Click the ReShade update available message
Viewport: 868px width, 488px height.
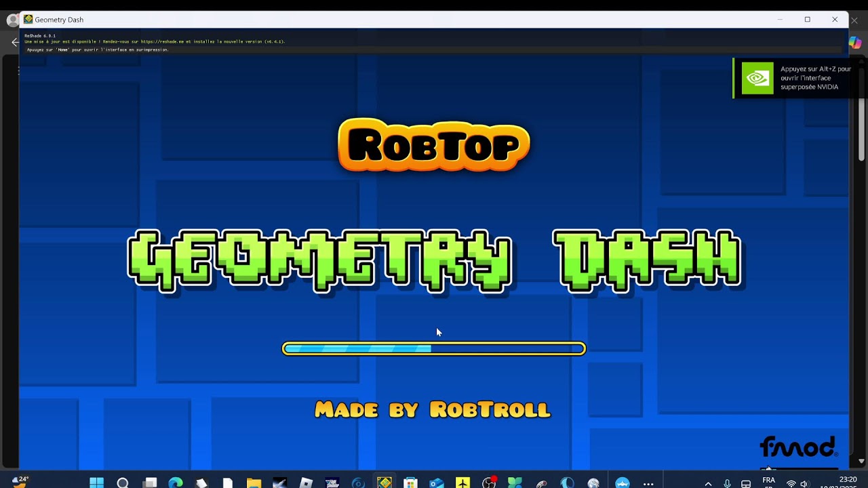pyautogui.click(x=155, y=41)
